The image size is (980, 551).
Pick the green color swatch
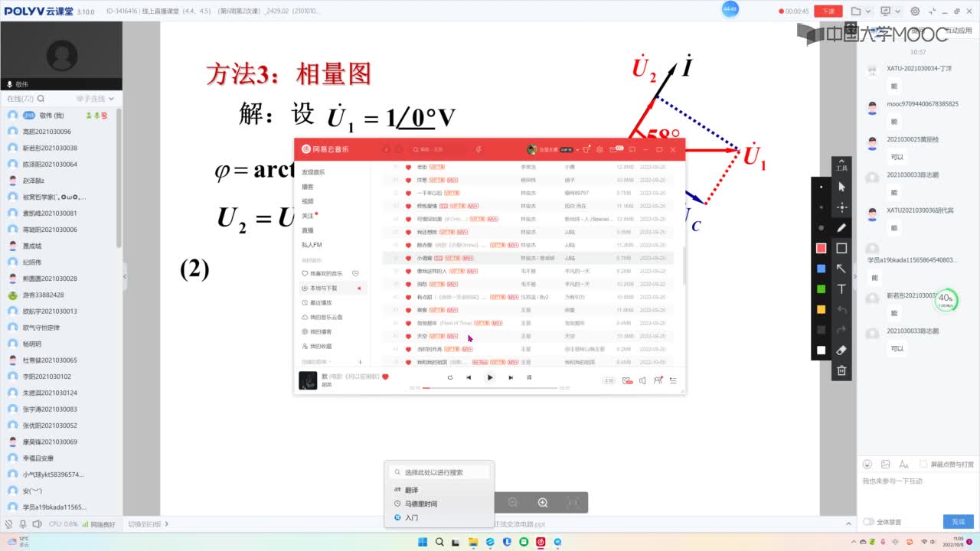pos(822,289)
